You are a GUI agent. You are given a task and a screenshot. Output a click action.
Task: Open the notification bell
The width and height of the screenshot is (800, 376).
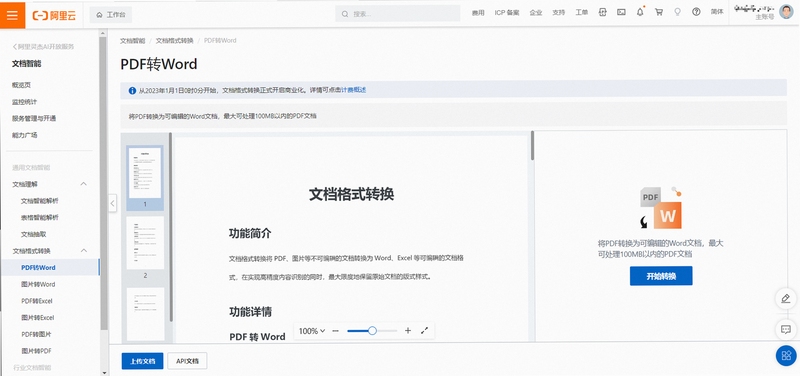point(640,13)
